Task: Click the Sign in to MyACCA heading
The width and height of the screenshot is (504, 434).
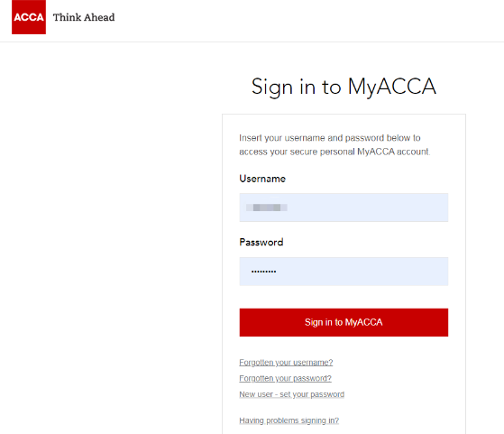Action: click(x=344, y=87)
